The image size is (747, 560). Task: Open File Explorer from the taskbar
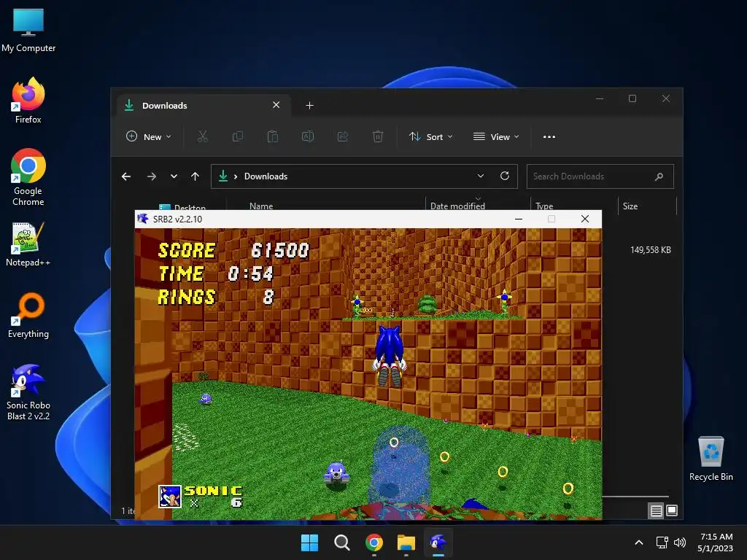tap(406, 542)
